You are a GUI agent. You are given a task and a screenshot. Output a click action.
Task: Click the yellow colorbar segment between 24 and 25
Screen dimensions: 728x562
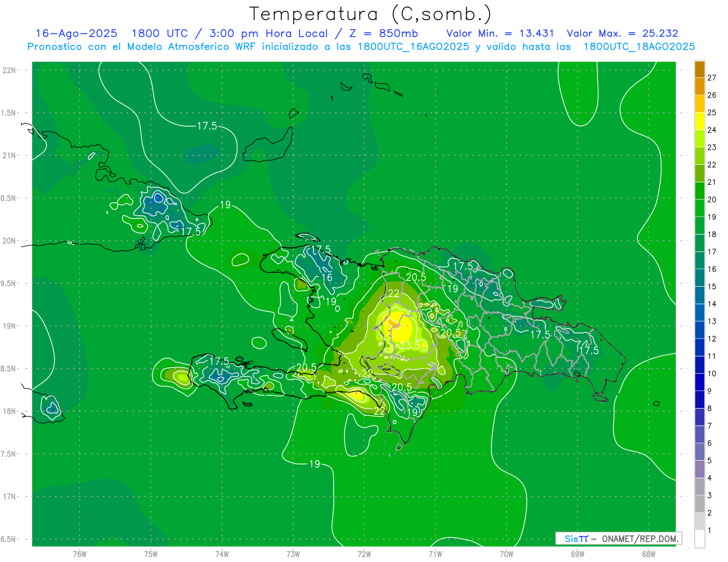click(x=699, y=121)
